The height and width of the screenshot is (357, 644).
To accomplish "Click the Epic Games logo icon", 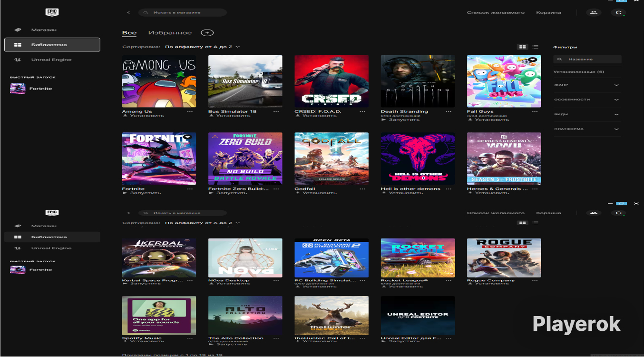I will click(x=52, y=12).
